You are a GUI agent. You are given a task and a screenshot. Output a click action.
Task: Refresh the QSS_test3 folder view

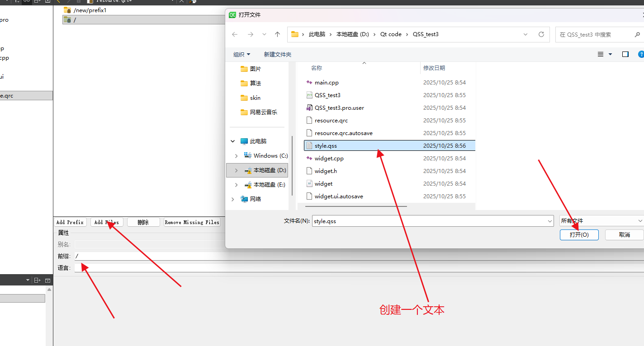[x=541, y=34]
